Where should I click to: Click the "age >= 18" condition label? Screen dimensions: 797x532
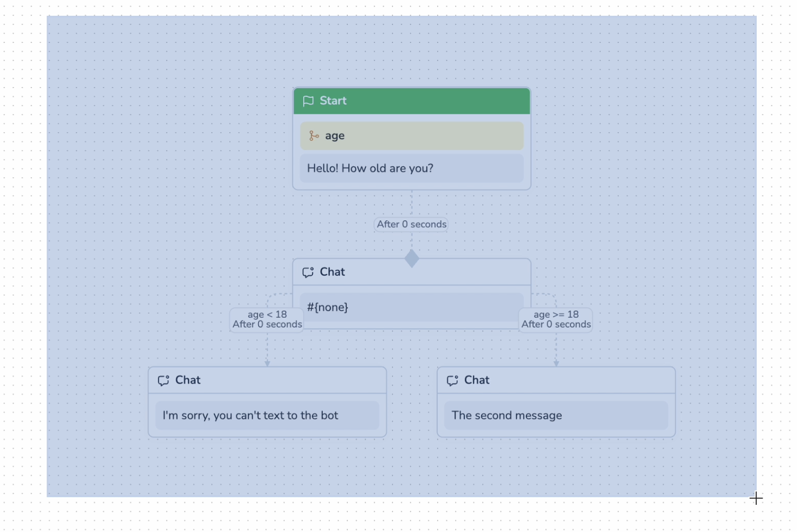556,315
